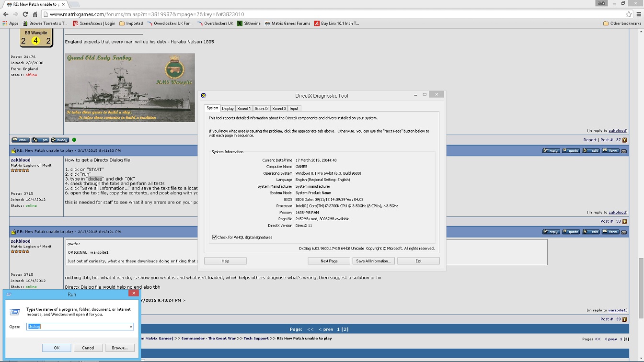Viewport: 644px width, 362px height.
Task: Switch to the Sound 2 tab
Action: click(x=262, y=109)
